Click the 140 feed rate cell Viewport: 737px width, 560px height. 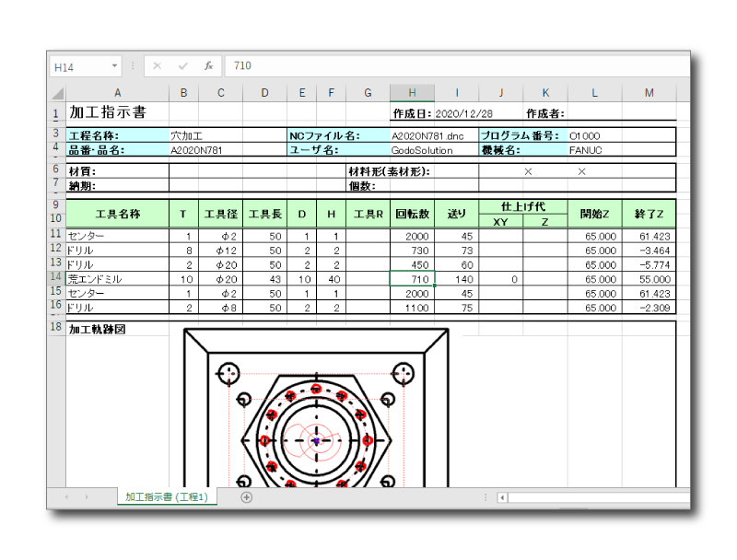coord(457,279)
